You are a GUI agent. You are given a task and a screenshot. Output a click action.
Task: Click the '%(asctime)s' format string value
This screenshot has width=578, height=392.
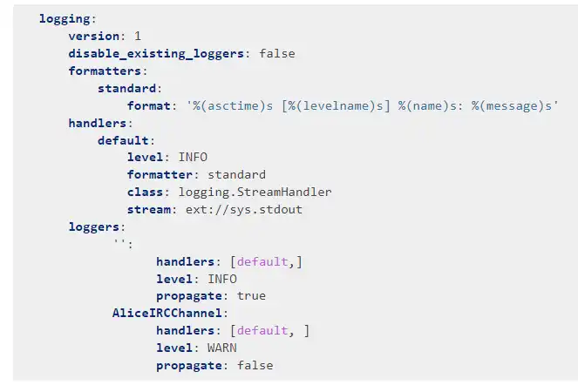[372, 105]
